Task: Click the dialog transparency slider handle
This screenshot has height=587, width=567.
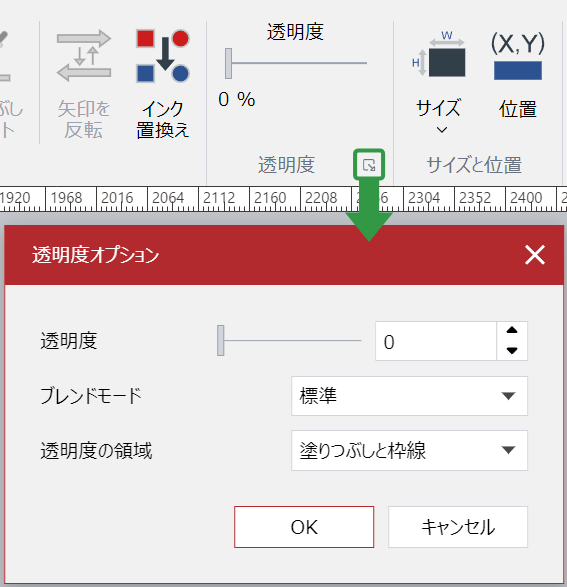Action: (221, 340)
